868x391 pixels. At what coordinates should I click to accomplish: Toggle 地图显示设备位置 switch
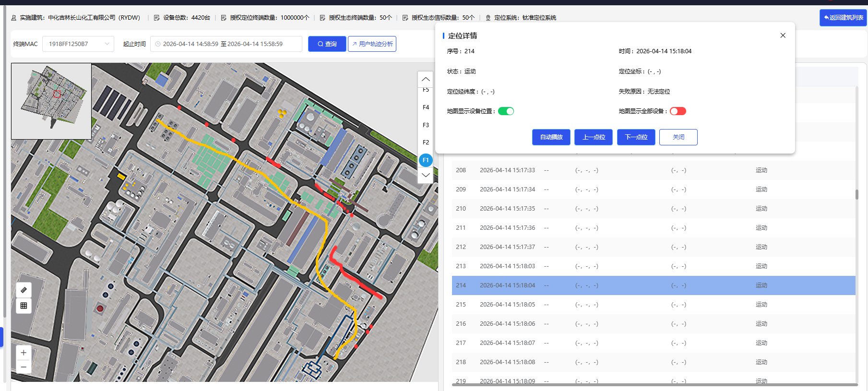[506, 111]
